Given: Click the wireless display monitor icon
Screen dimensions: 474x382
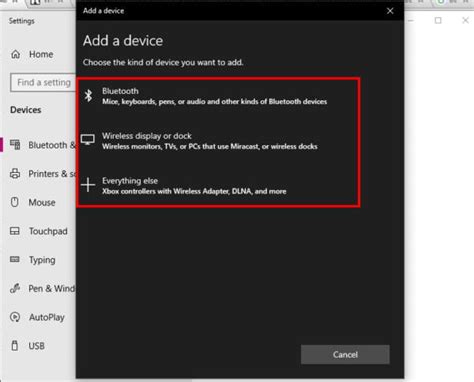Looking at the screenshot, I should (x=88, y=140).
